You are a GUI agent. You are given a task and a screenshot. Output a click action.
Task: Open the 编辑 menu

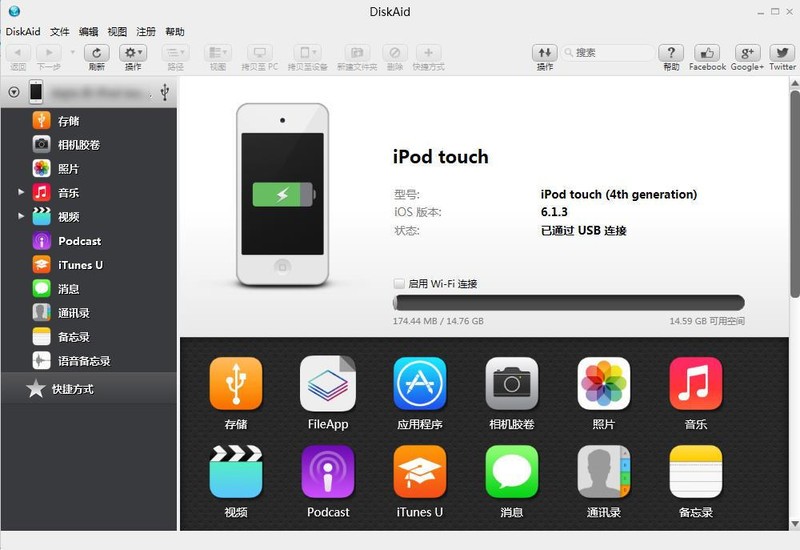(88, 32)
